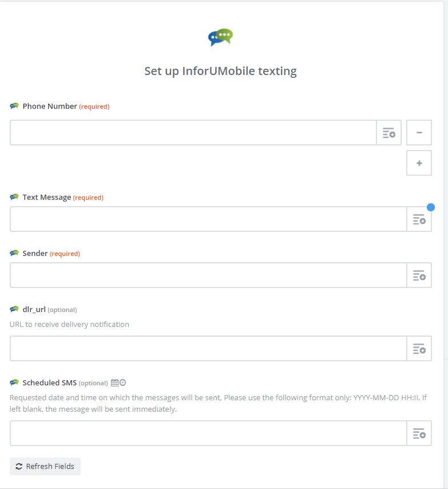Open insert-field menu for dlr_url
448x489 pixels.
[x=419, y=349]
